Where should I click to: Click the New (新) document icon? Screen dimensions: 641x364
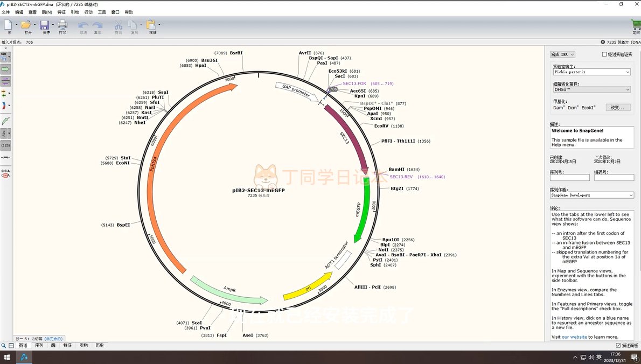9,25
